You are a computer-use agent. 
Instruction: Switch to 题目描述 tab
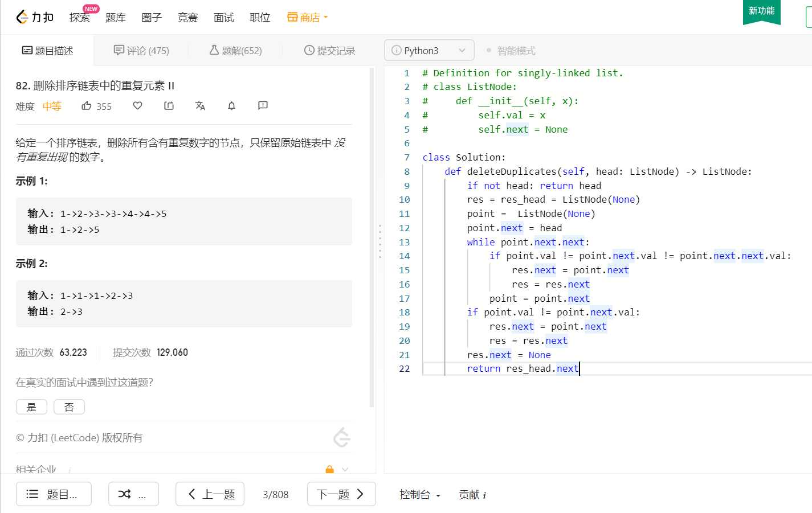pyautogui.click(x=47, y=51)
